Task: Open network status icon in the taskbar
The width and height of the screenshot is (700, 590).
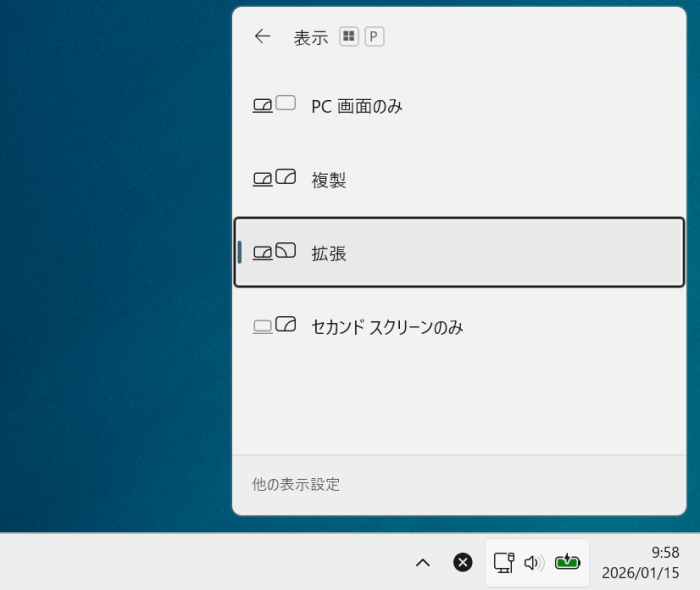Action: point(504,562)
